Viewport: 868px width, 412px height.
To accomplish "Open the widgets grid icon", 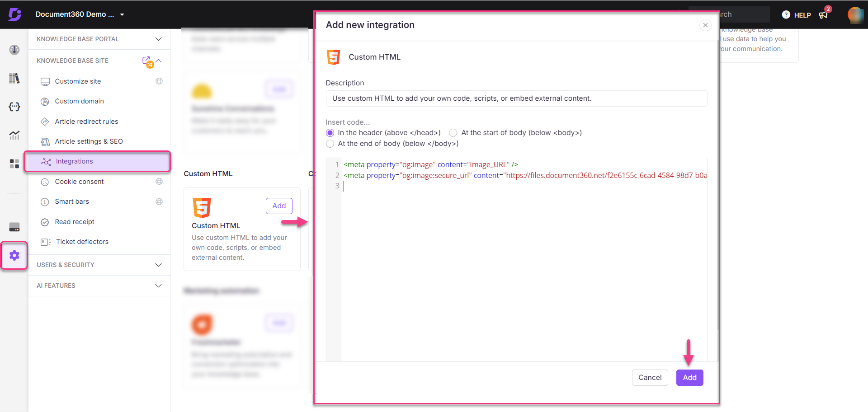I will click(14, 164).
